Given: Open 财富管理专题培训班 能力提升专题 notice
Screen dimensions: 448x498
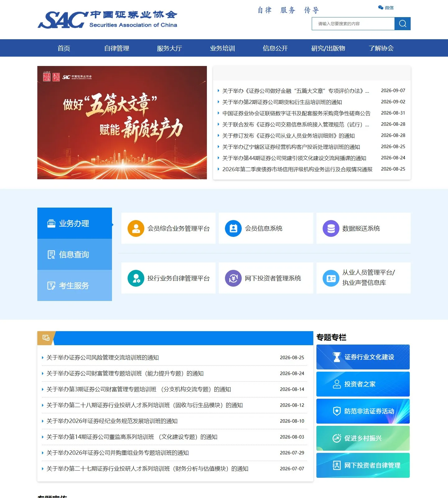Looking at the screenshot, I should click(x=125, y=374).
